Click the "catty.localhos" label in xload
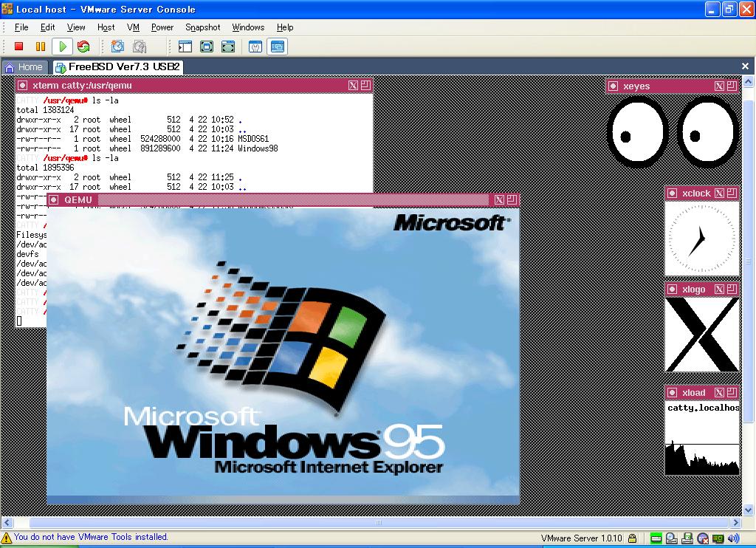Viewport: 756px width, 548px height. tap(703, 408)
